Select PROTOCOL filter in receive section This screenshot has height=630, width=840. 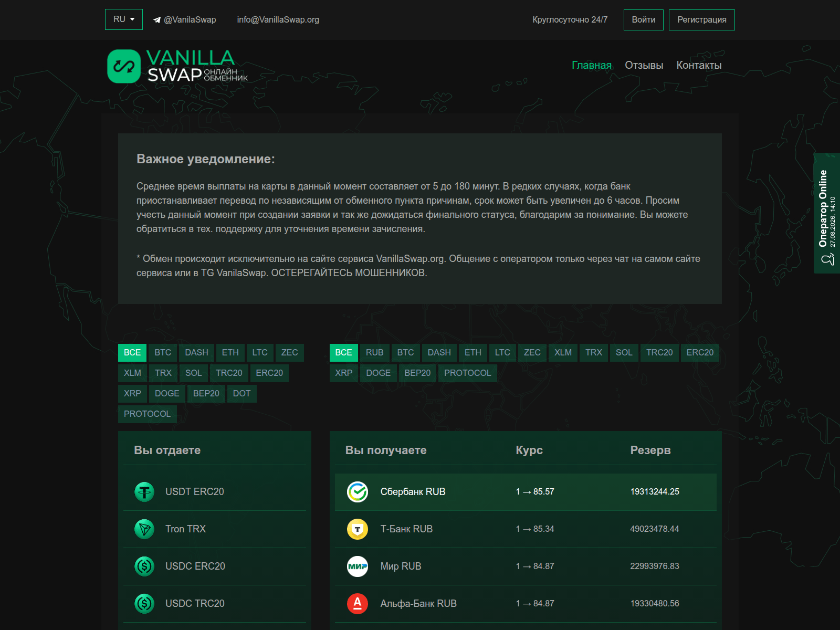(468, 373)
